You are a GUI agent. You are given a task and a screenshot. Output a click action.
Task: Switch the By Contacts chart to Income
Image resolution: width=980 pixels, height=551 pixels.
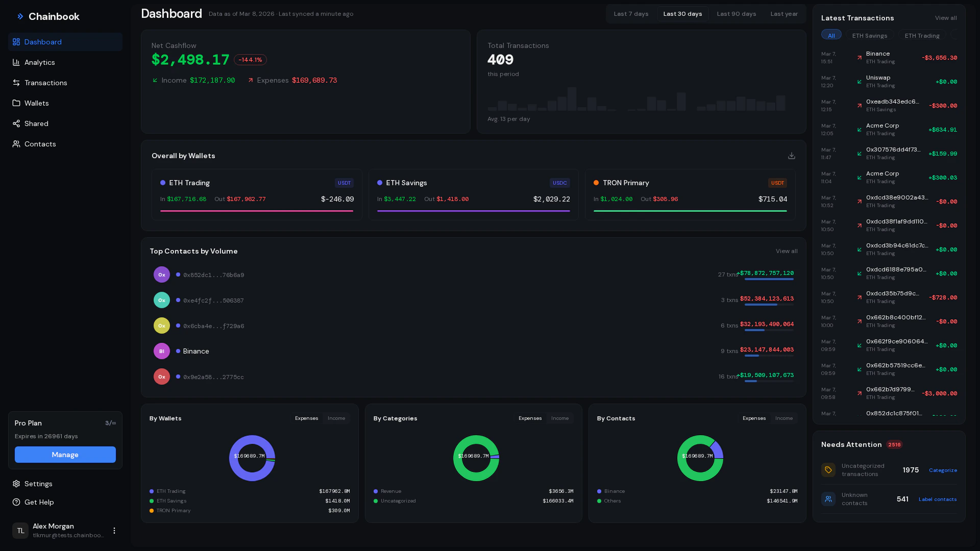(783, 418)
